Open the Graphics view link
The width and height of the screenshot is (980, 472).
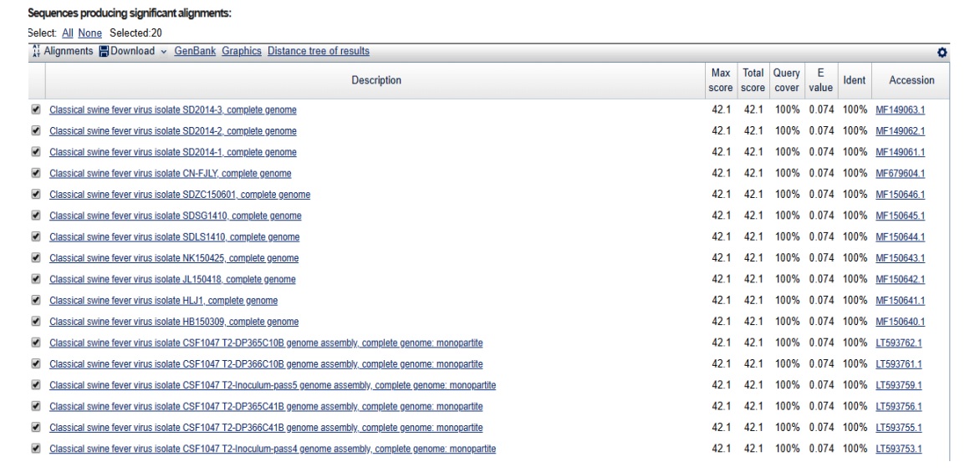pyautogui.click(x=242, y=51)
